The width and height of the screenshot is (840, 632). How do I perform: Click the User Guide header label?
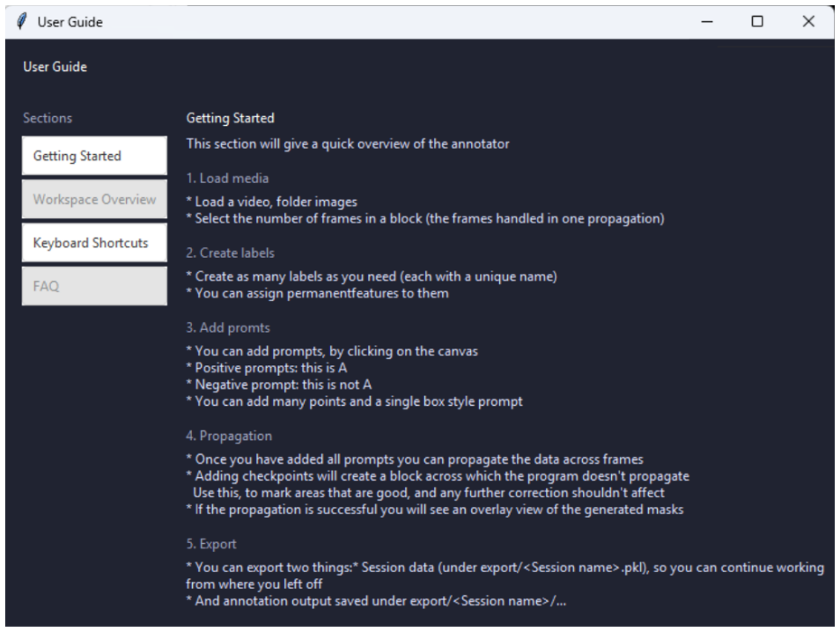(55, 67)
